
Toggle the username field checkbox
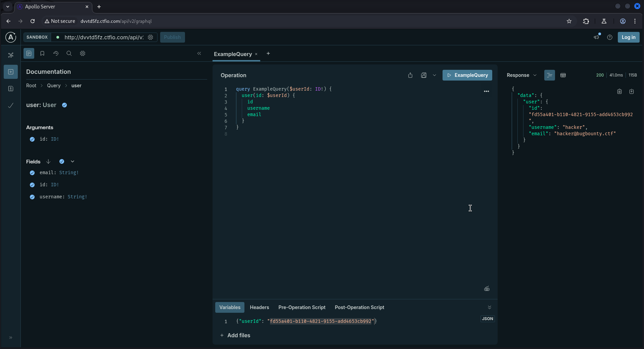pyautogui.click(x=32, y=197)
